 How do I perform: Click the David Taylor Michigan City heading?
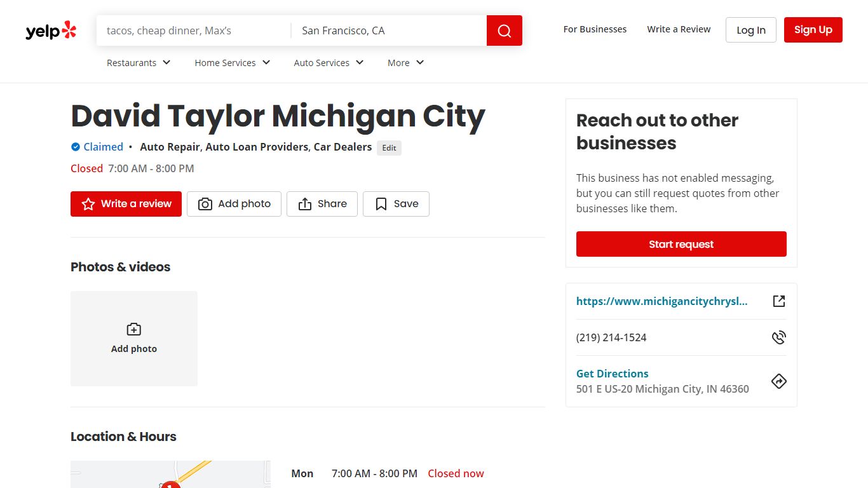[278, 116]
